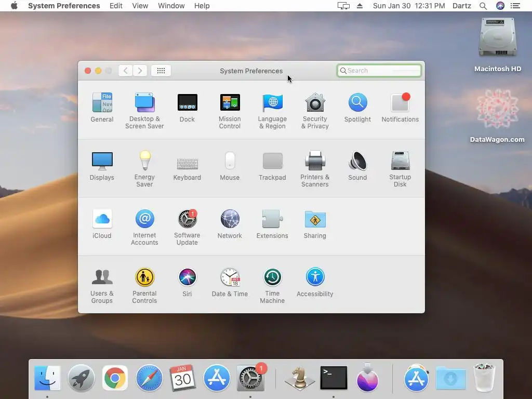Open Users & Groups pane
Viewport: 532px width, 399px height.
(102, 285)
